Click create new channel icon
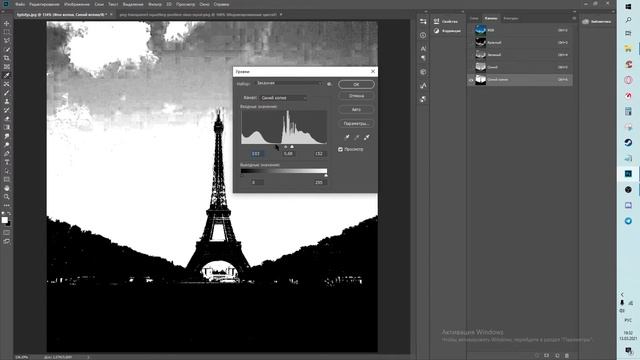 point(557,356)
